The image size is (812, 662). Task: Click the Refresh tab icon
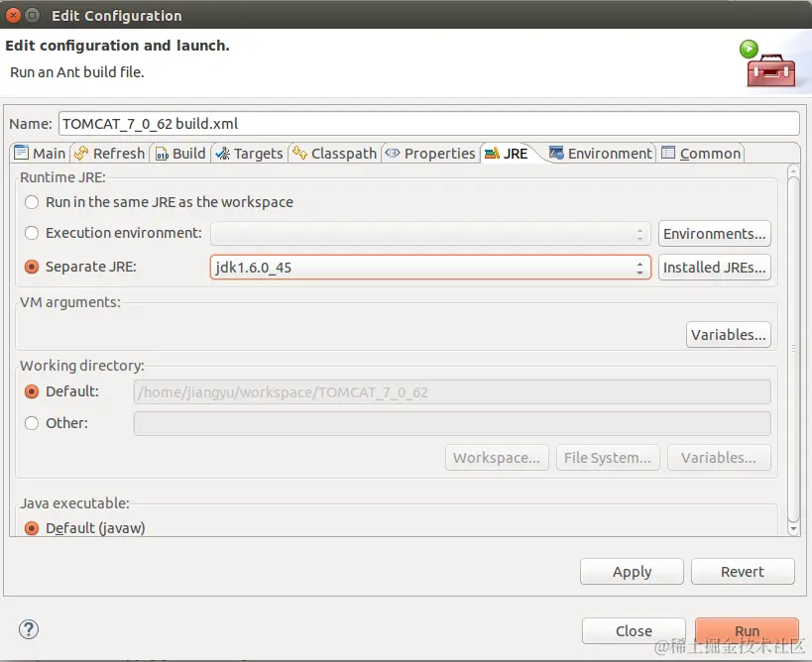click(81, 154)
